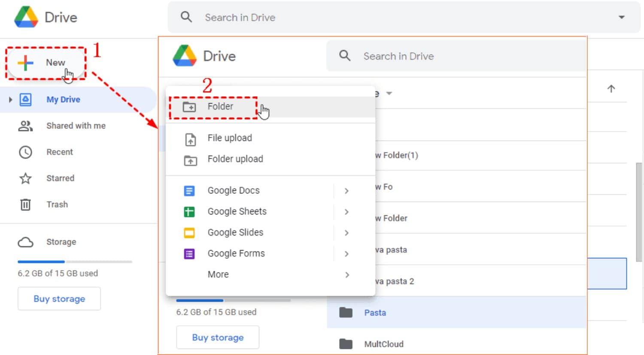644x355 pixels.
Task: Open the My Drive dropdown caret in inner window
Action: coord(389,93)
